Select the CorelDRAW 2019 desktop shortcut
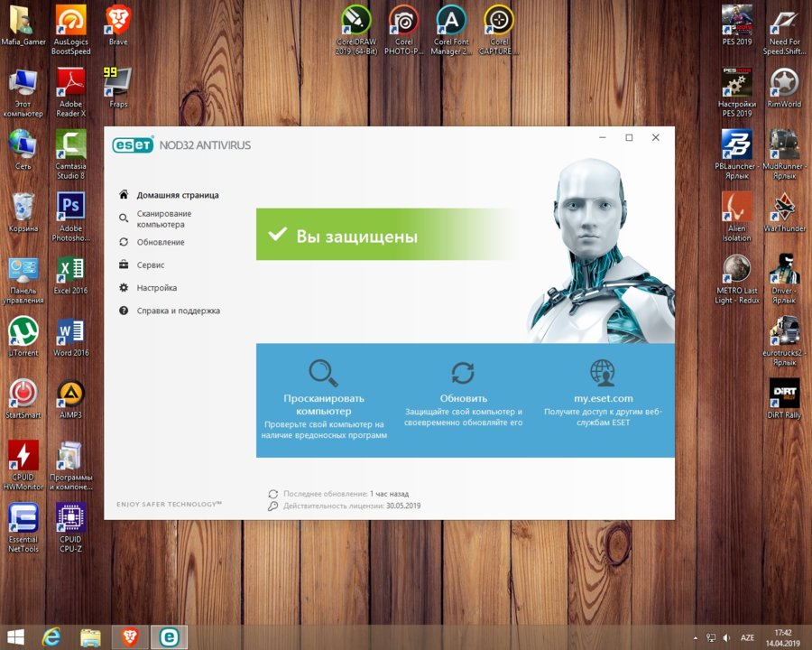812x650 pixels. coord(356,30)
